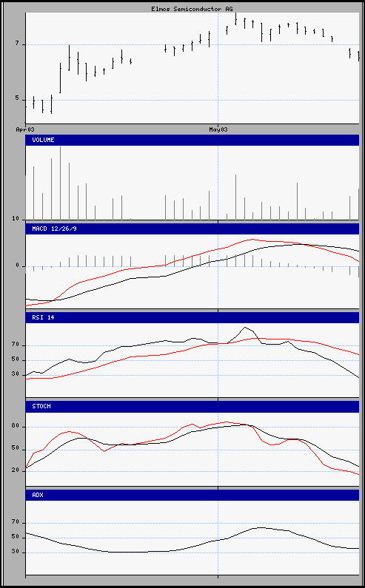Screen dimensions: 365x588
Task: Click the price axis label 5
Action: point(17,100)
